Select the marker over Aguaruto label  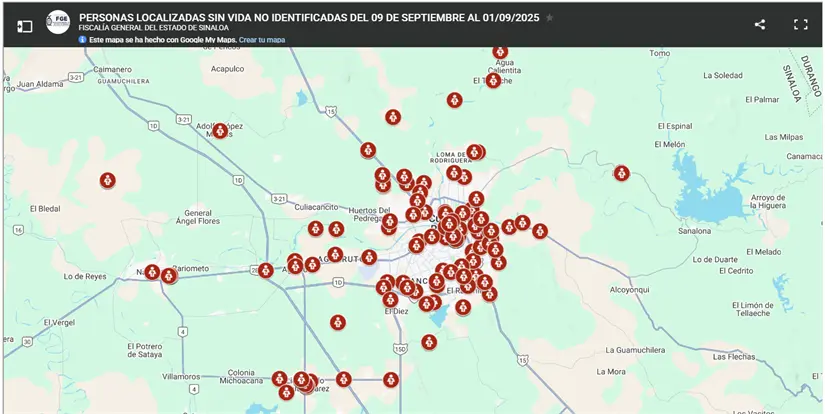[335, 255]
